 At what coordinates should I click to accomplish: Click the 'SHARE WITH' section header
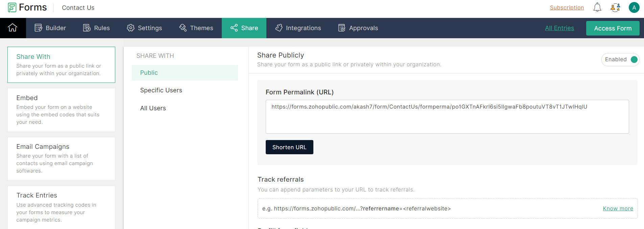coord(155,56)
